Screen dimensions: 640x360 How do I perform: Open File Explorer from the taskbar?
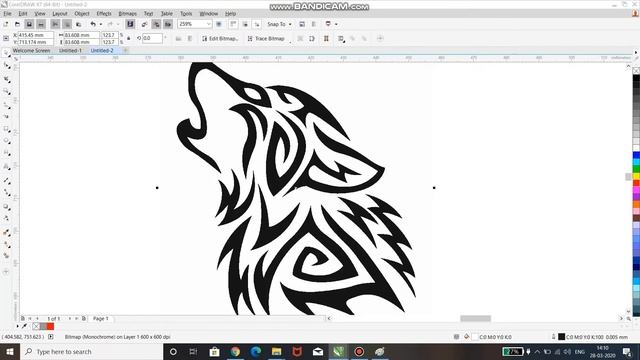tap(276, 351)
